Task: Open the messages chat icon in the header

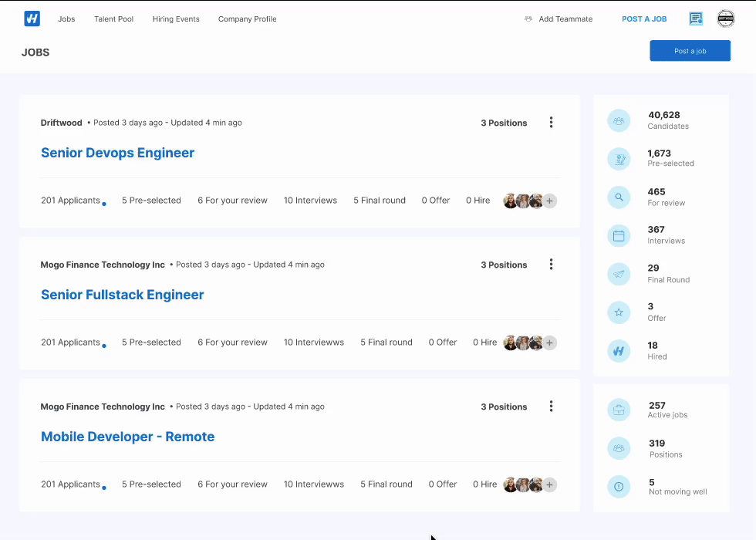Action: (696, 19)
